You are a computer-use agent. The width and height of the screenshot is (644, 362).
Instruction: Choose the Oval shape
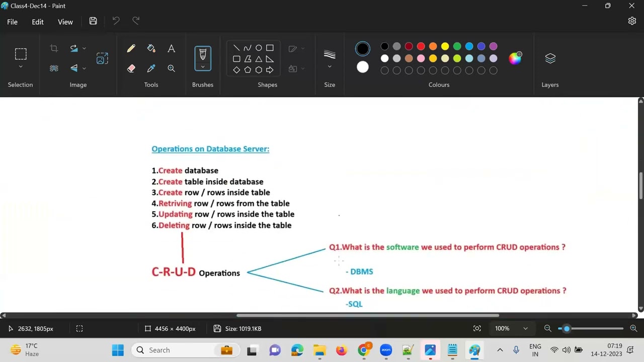point(259,48)
